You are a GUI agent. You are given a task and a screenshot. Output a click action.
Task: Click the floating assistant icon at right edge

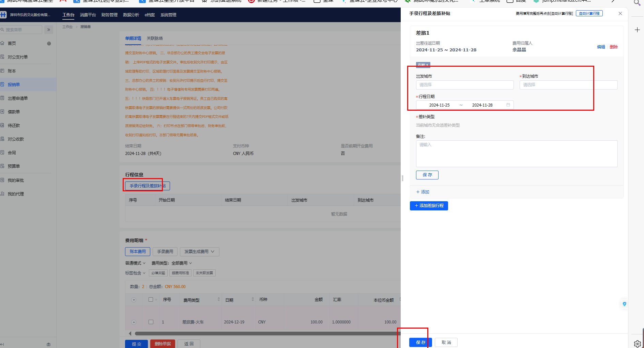click(x=624, y=304)
